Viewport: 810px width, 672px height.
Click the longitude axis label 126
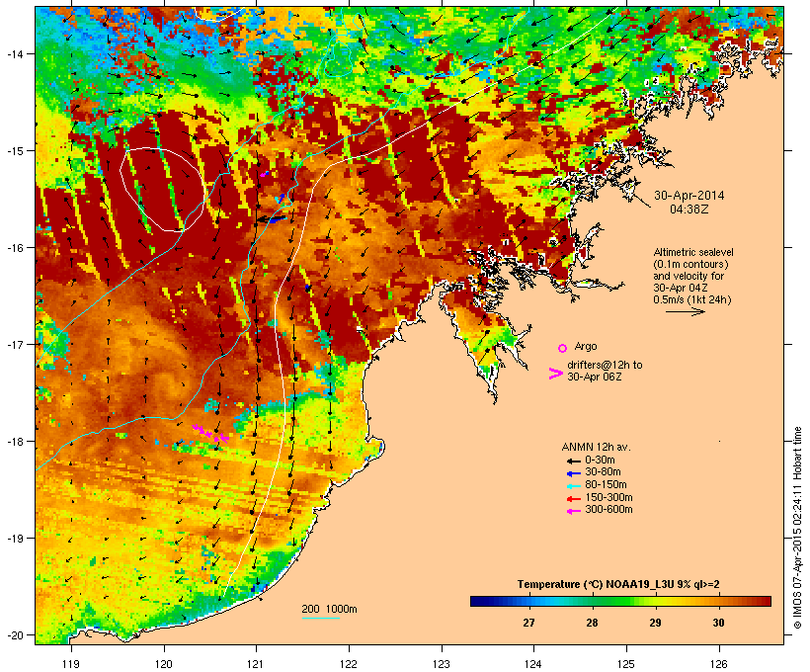tap(719, 664)
